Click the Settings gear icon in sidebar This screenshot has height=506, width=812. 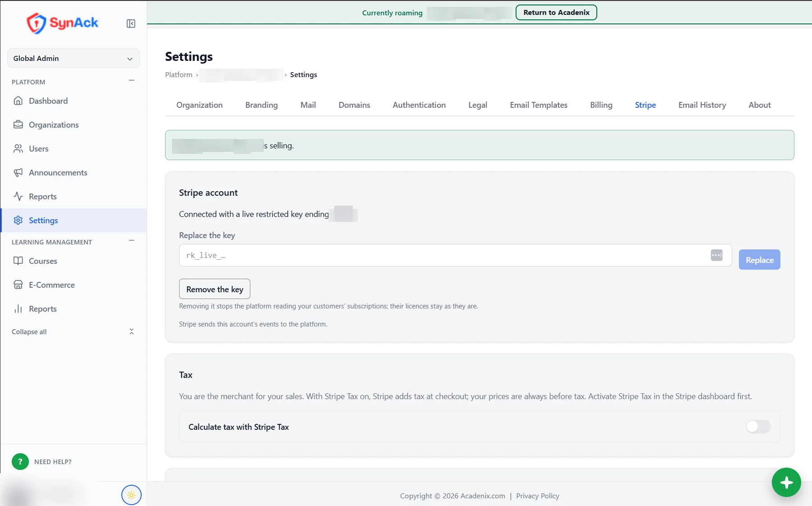point(18,220)
